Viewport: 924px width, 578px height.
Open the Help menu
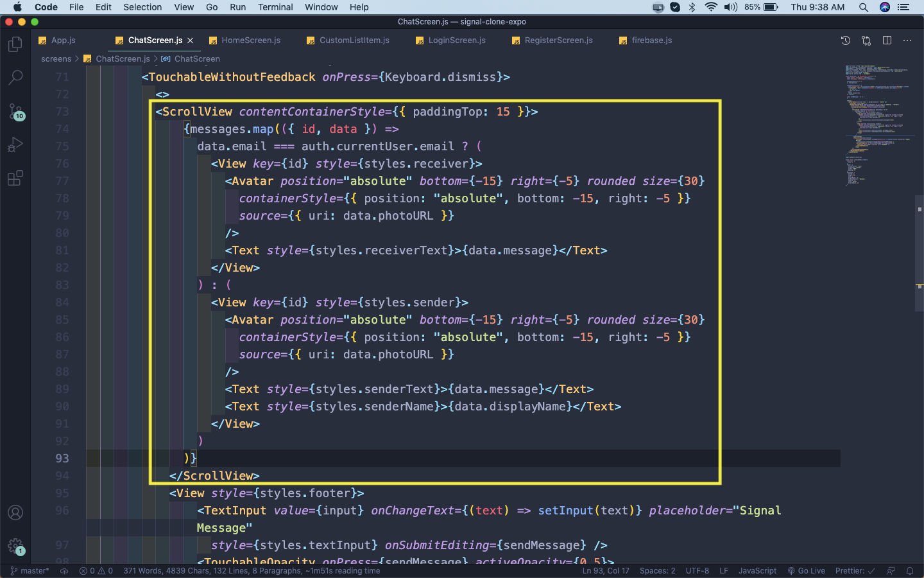point(359,7)
